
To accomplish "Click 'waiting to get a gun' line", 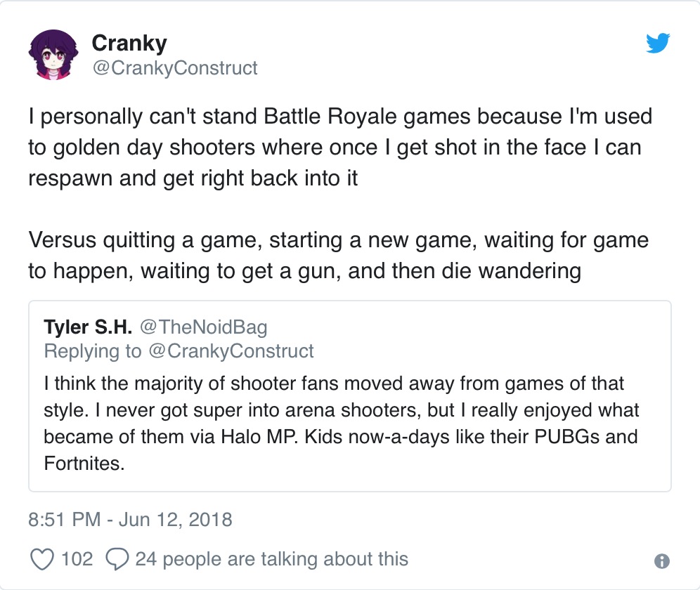I will pyautogui.click(x=305, y=271).
